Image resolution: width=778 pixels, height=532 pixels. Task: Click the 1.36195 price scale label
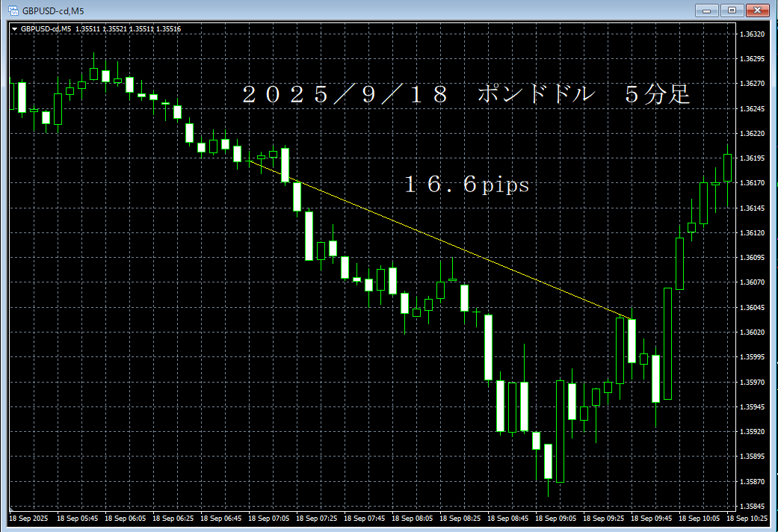[x=752, y=158]
